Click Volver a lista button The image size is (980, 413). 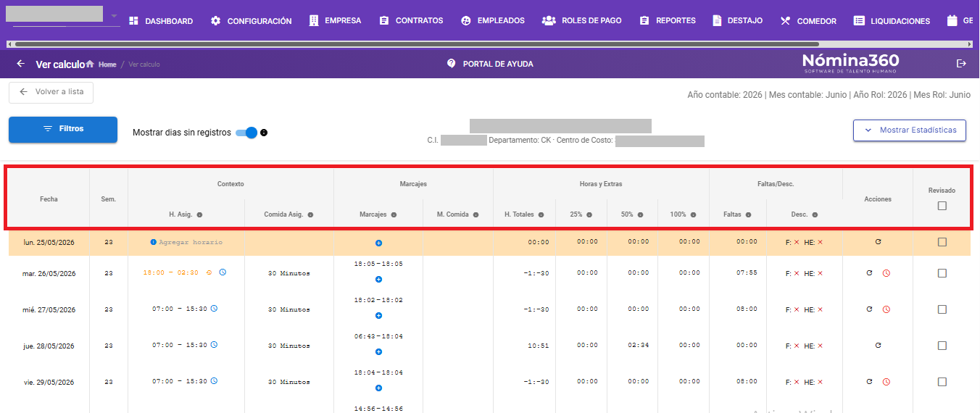[x=51, y=92]
